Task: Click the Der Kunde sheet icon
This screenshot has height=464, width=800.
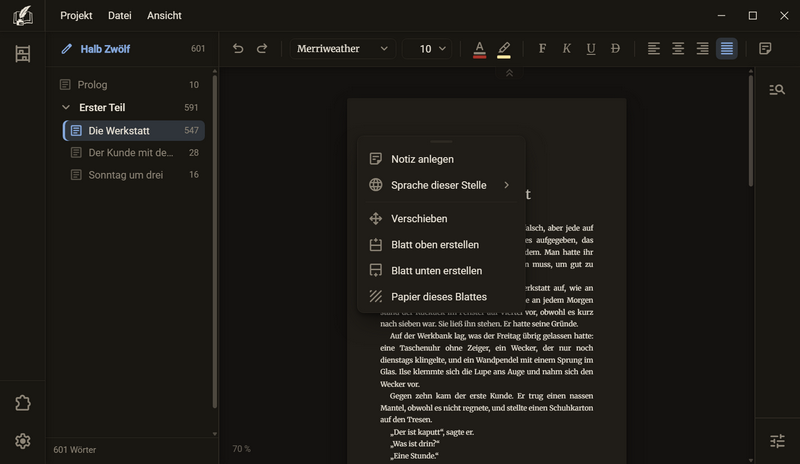Action: (76, 153)
